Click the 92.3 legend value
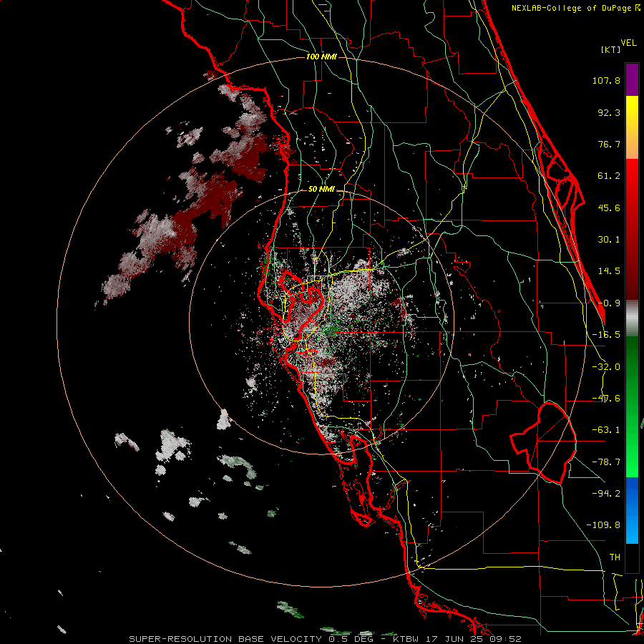The image size is (644, 644). click(609, 112)
